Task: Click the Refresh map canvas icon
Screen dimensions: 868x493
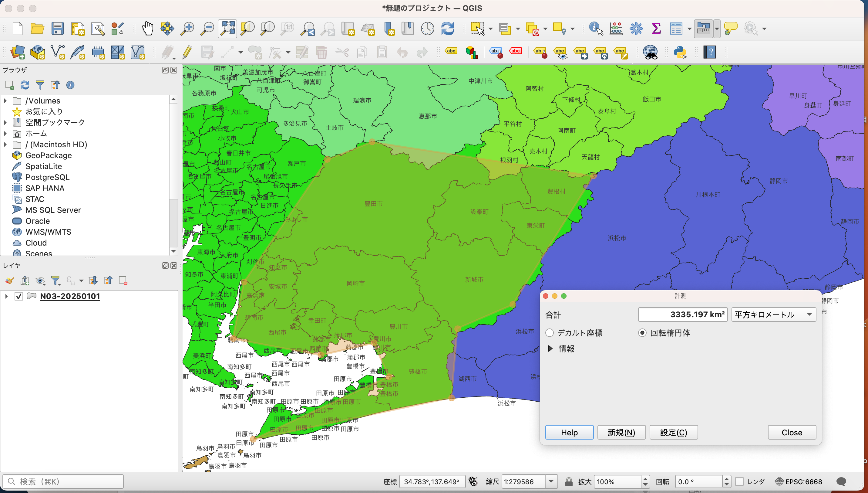Action: pyautogui.click(x=447, y=29)
